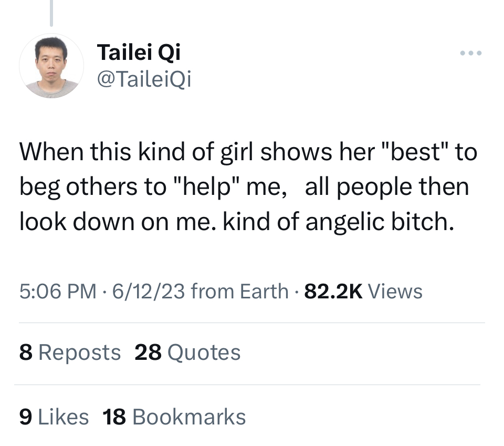Click the tweet's first line of text
The height and width of the screenshot is (446, 504).
point(248,152)
